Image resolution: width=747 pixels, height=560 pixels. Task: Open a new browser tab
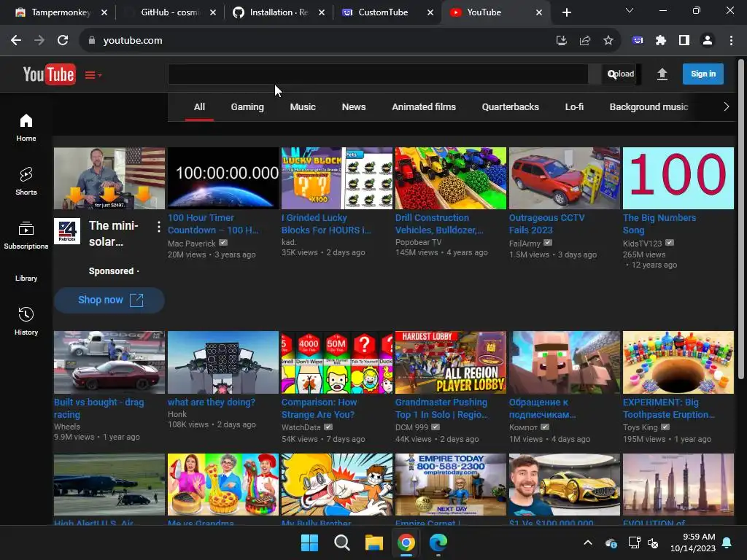(x=566, y=12)
